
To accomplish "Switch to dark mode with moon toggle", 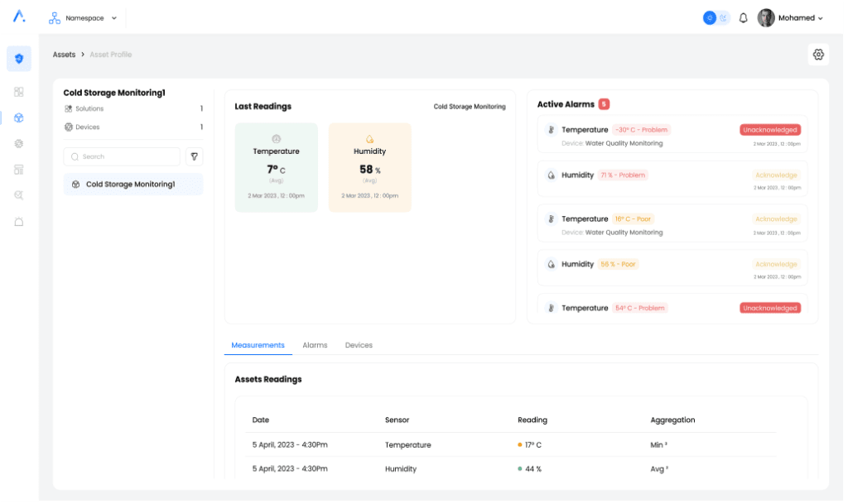I will pyautogui.click(x=723, y=18).
